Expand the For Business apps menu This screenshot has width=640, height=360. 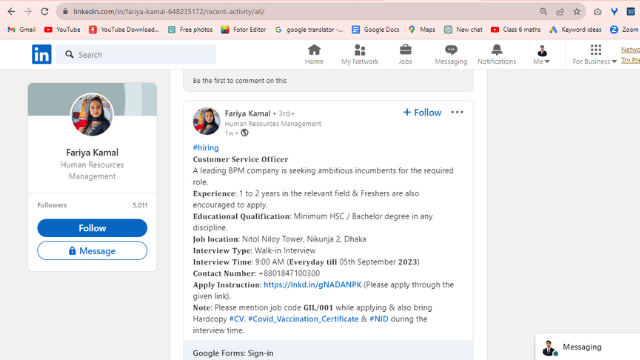[595, 54]
